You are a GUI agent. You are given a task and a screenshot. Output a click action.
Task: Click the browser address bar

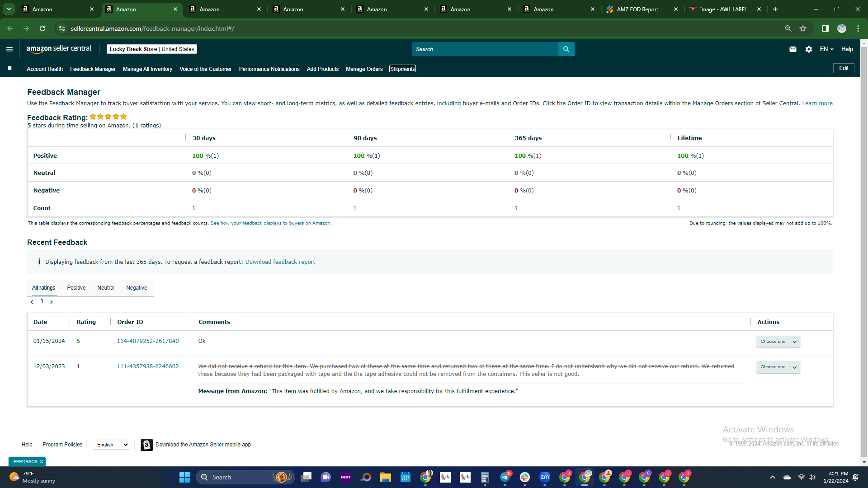(x=420, y=28)
